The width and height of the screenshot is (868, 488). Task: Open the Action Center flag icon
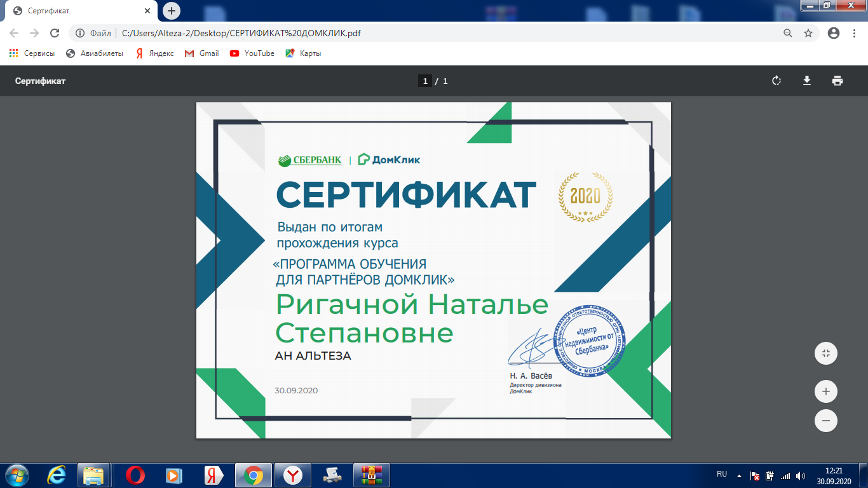pyautogui.click(x=755, y=475)
